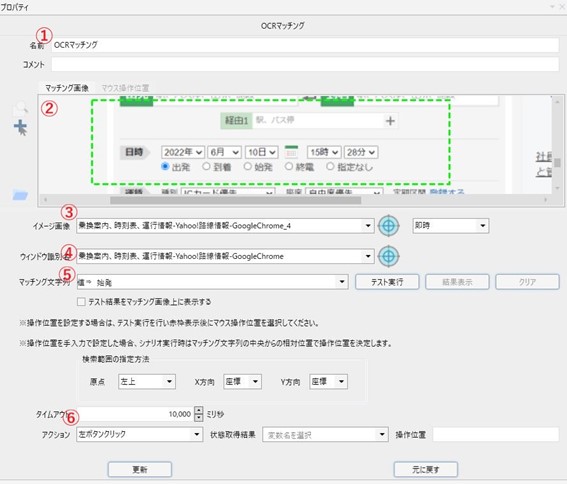Select 到着 radio button in preview

(x=206, y=166)
